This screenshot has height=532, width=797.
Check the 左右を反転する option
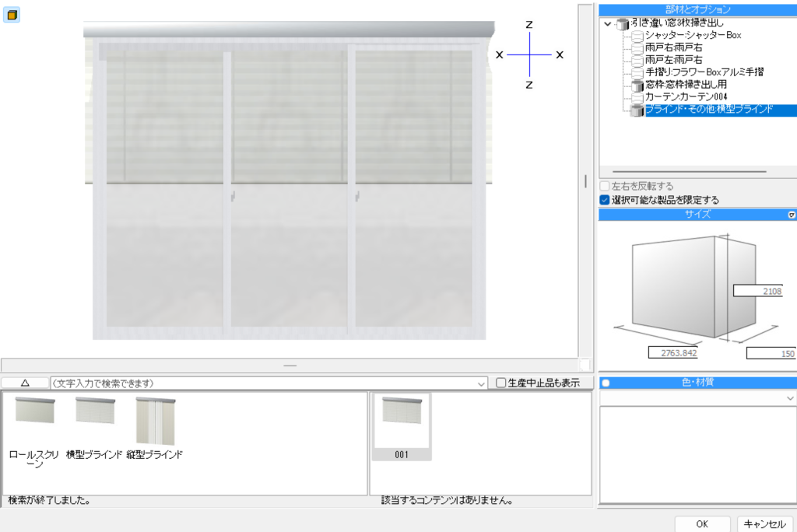pos(605,187)
